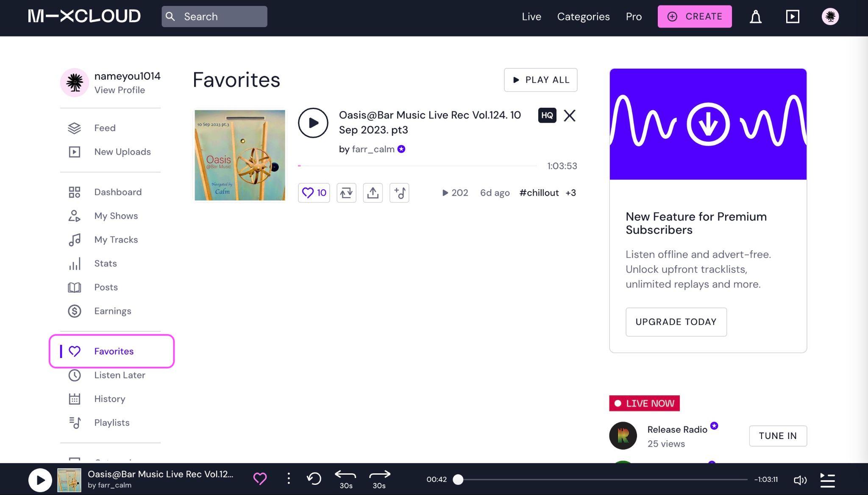Expand the +3 more tags
The image size is (868, 495).
click(570, 193)
